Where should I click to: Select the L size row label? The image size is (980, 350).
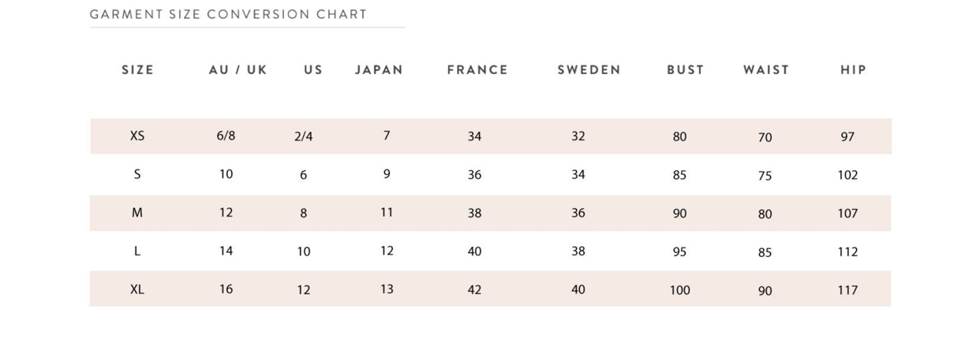point(137,251)
